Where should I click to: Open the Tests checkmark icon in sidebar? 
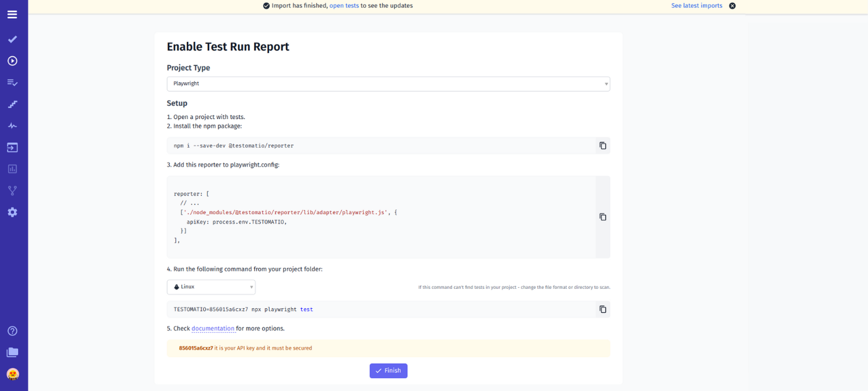pyautogui.click(x=12, y=39)
